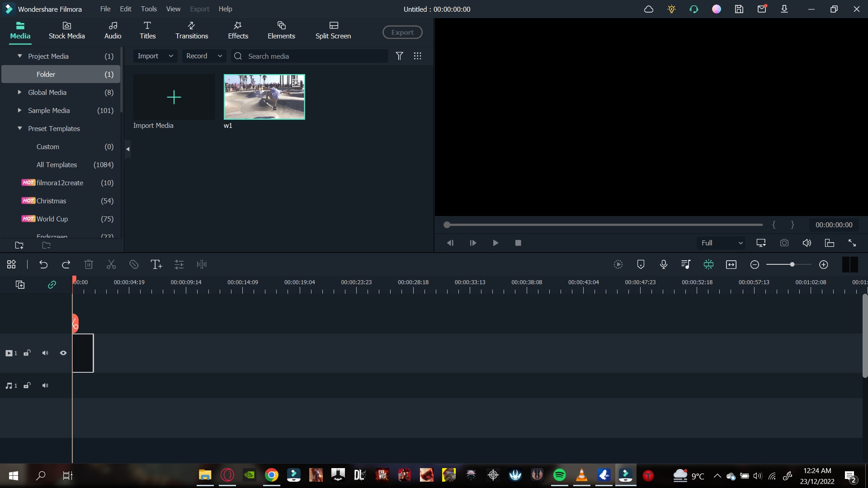Toggle visibility of video track 1

pos(63,353)
